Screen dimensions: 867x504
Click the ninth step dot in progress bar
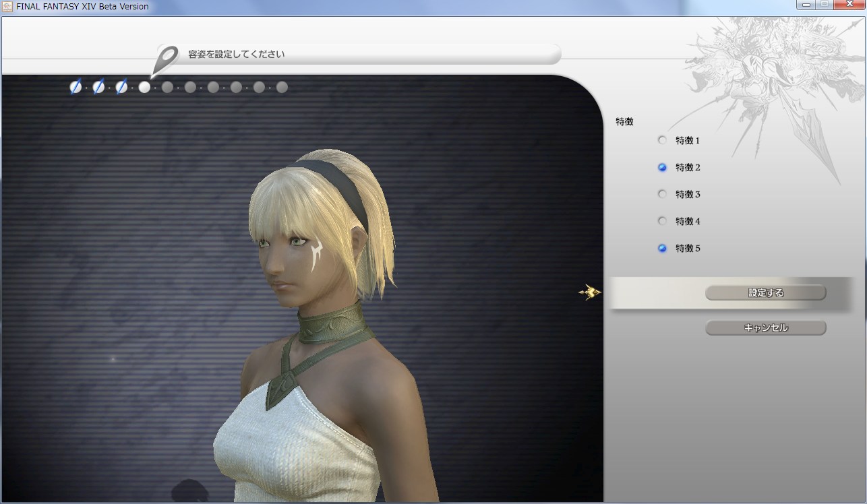pyautogui.click(x=259, y=87)
